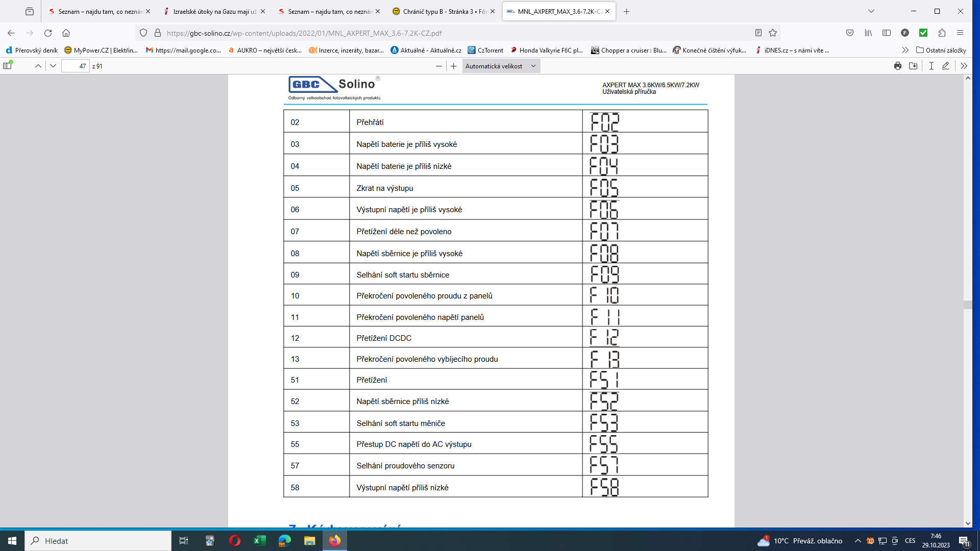Select the text selection tool
The width and height of the screenshot is (980, 551).
tap(931, 66)
